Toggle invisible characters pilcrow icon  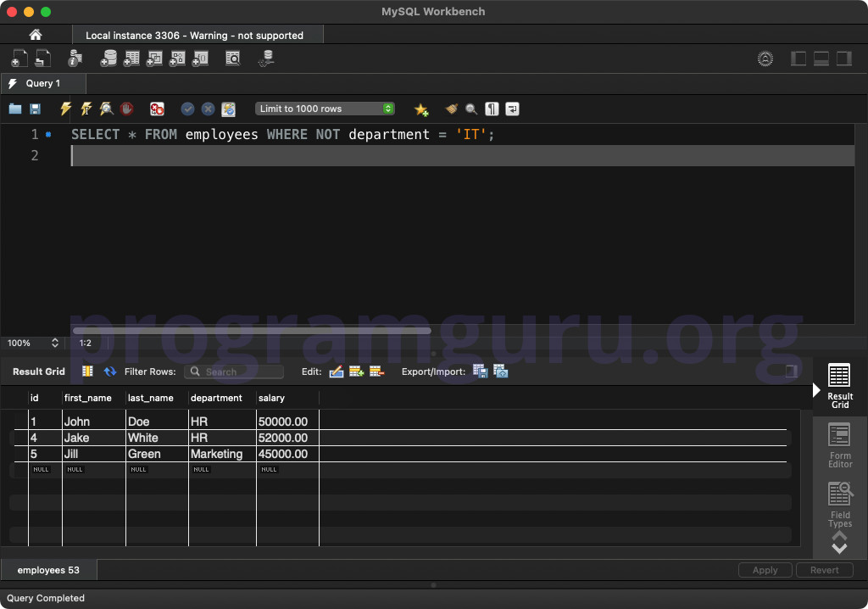pyautogui.click(x=492, y=109)
